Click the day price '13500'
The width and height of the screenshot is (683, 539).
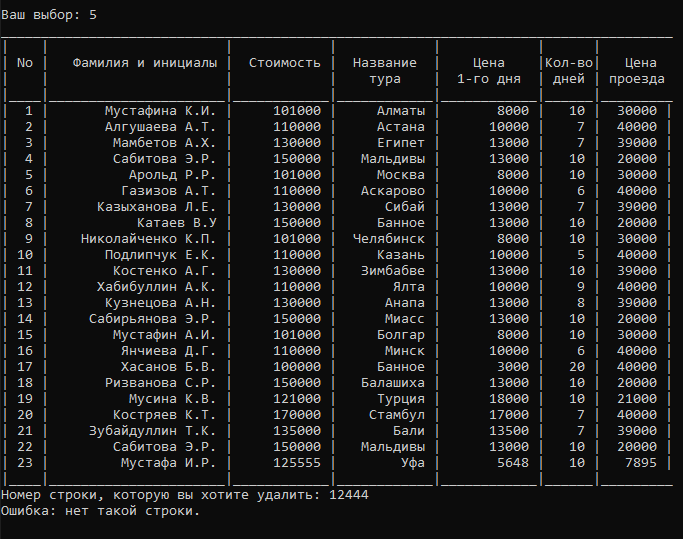point(509,431)
